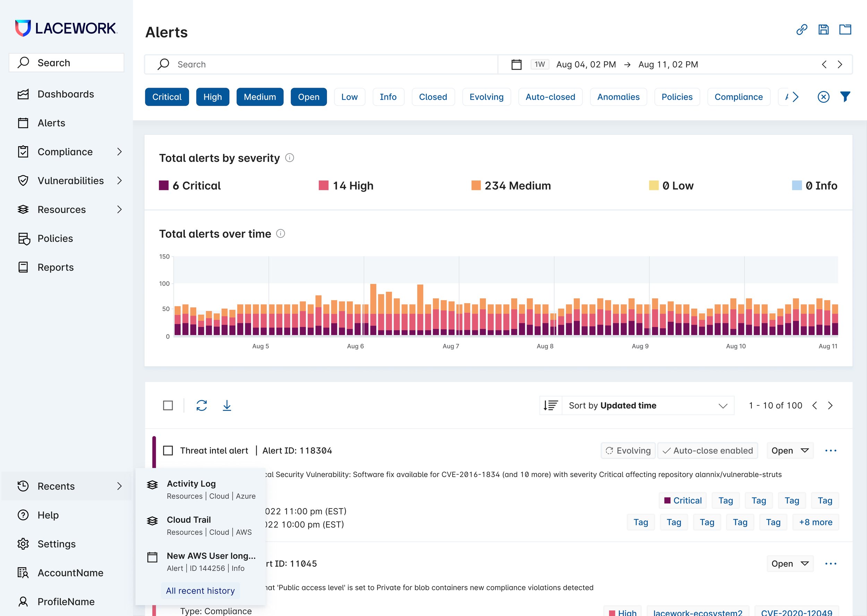Refresh the alerts list
The width and height of the screenshot is (867, 616).
coord(201,405)
